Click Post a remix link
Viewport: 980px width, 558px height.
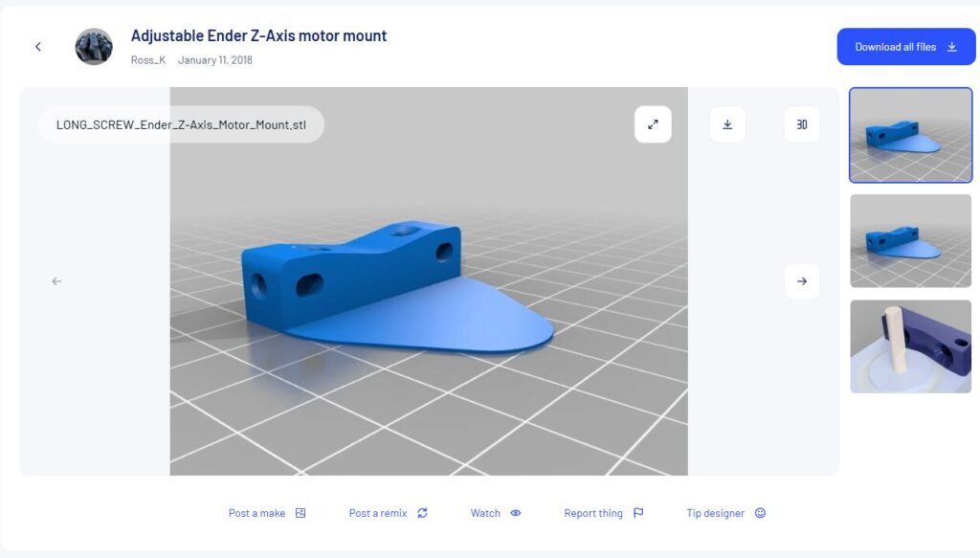tap(377, 513)
